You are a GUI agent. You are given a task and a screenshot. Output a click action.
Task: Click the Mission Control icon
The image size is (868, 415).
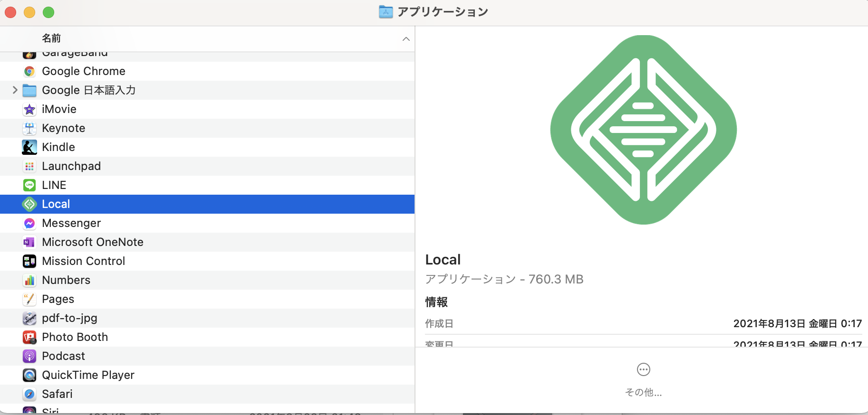coord(29,261)
